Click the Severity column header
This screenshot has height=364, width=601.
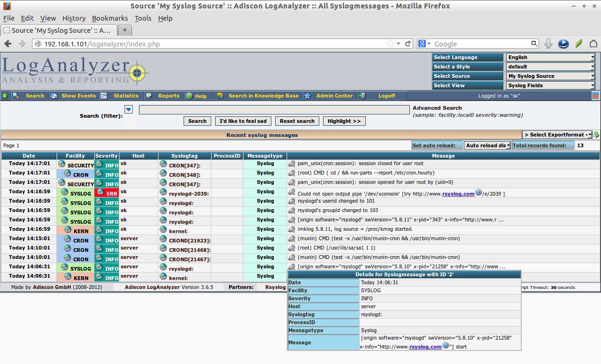point(107,156)
